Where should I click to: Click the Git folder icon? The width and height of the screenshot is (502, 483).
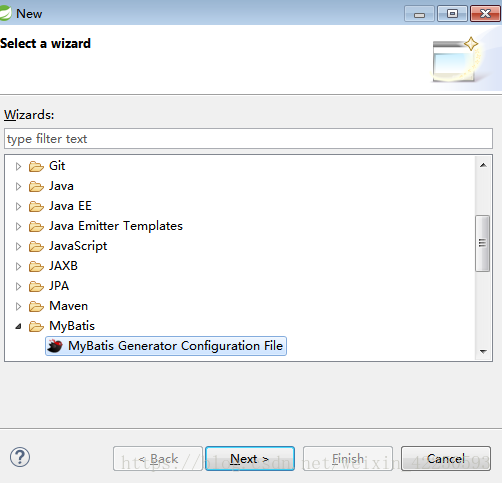pos(36,166)
